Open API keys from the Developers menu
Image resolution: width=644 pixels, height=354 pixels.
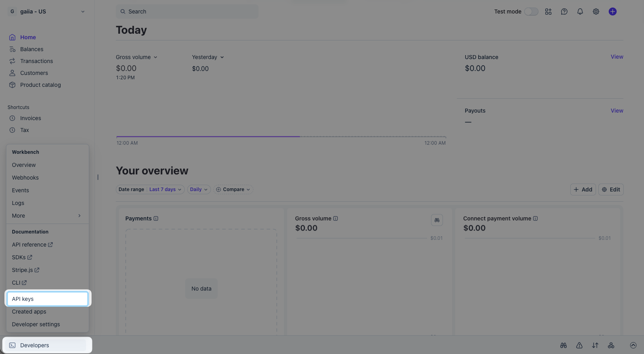tap(48, 299)
